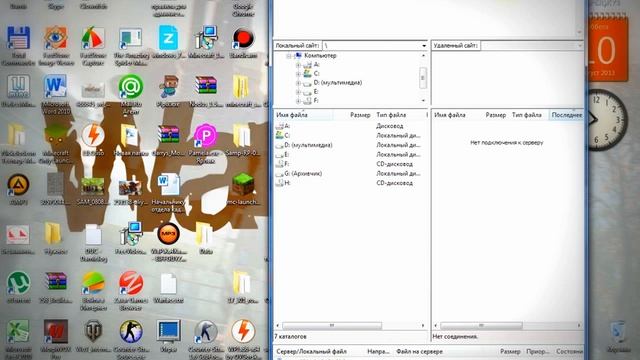Screen dimensions: 640x360
Task: Select D: (мультимедиа) row in file list
Action: pyautogui.click(x=350, y=145)
